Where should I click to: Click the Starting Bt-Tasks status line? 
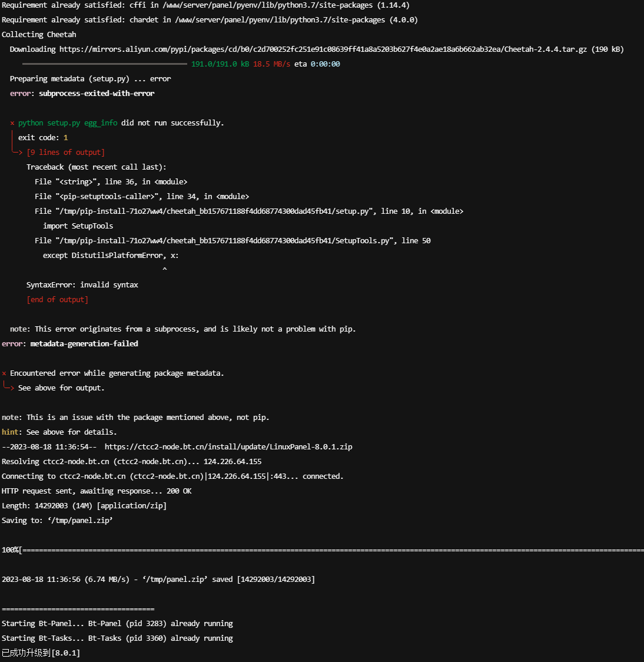pos(117,638)
